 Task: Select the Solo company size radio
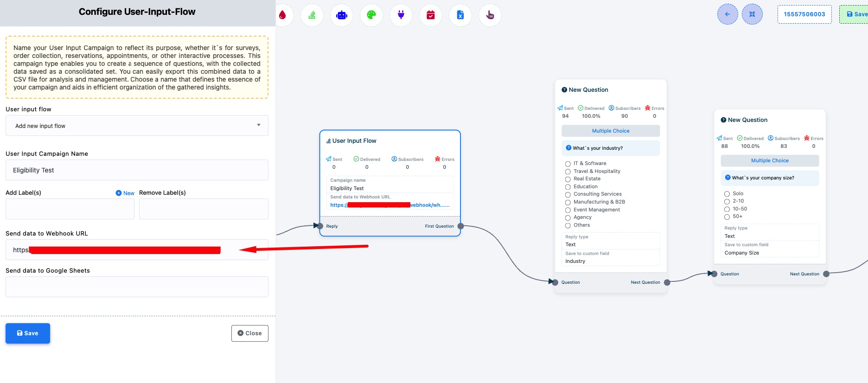coord(727,194)
